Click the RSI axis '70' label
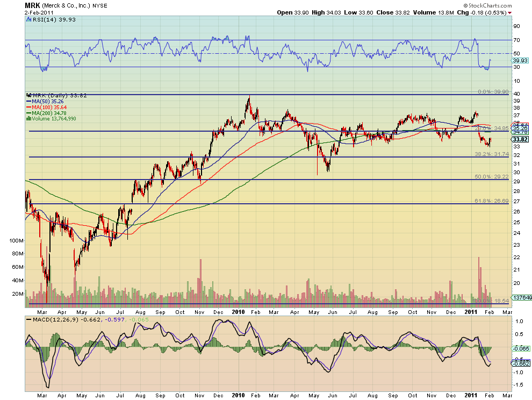532x400 pixels. 517,40
